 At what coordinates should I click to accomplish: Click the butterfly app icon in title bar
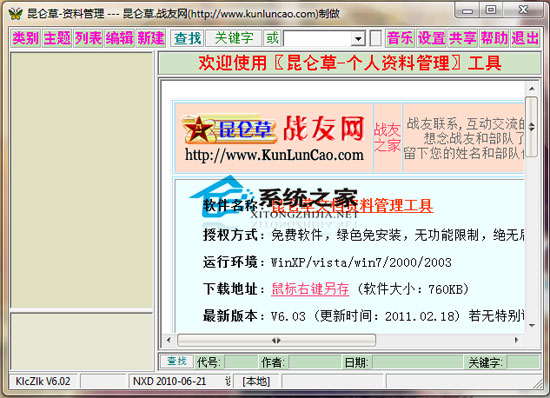coord(15,14)
